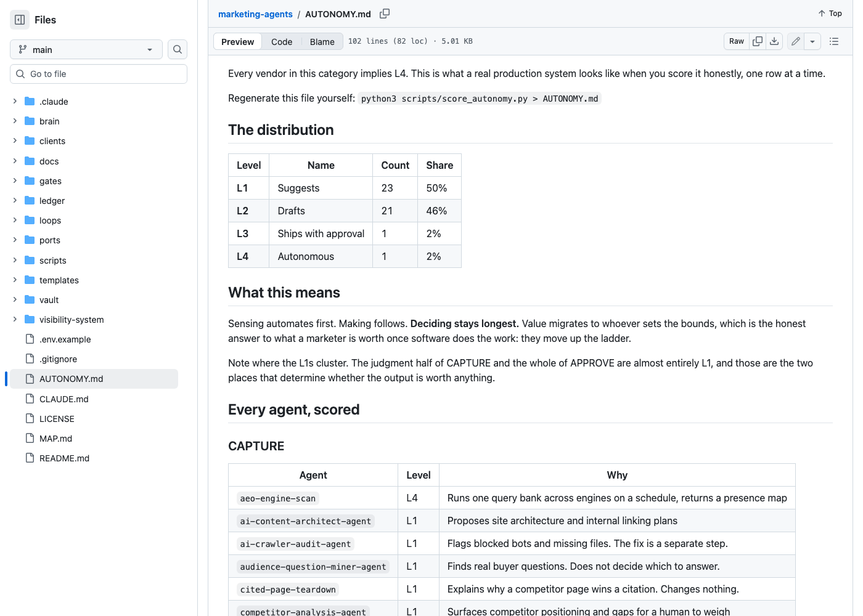View the Raw file

click(737, 41)
